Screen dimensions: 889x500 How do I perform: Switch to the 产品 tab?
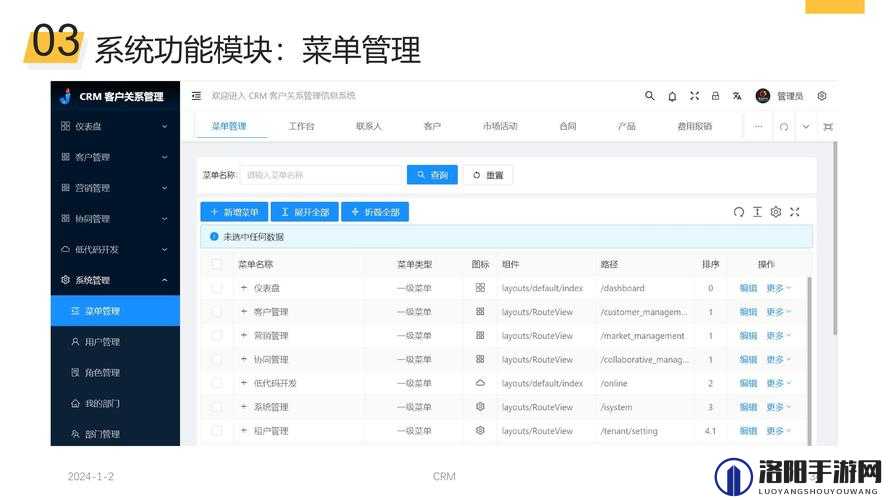pos(626,126)
